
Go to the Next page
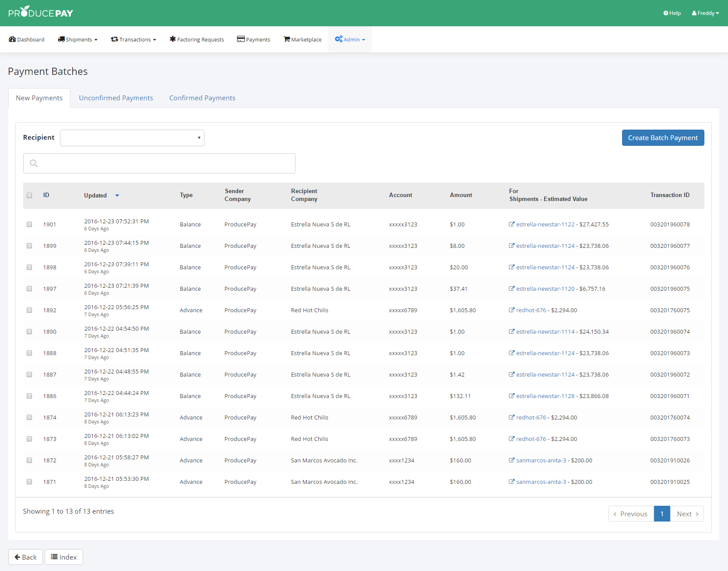(687, 514)
